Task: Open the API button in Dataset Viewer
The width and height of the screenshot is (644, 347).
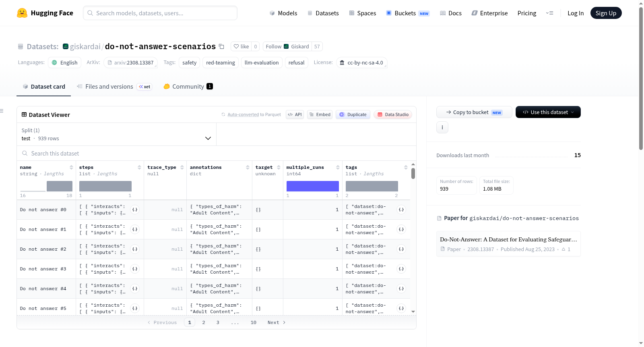Action: coord(295,114)
